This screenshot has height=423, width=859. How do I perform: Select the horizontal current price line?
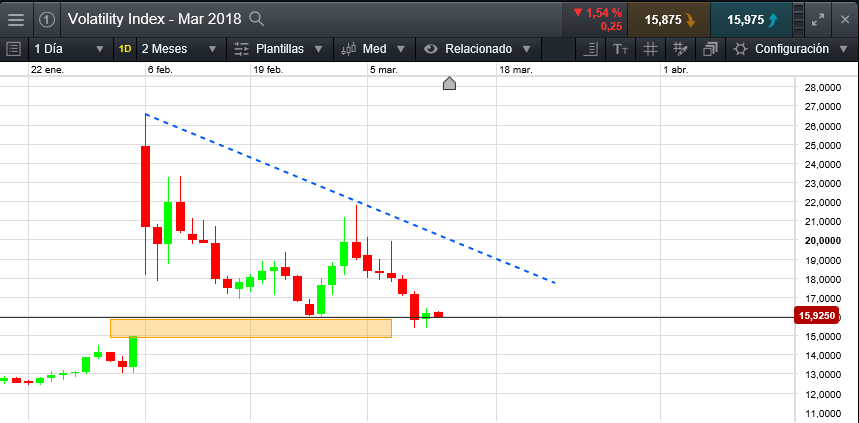coord(397,317)
